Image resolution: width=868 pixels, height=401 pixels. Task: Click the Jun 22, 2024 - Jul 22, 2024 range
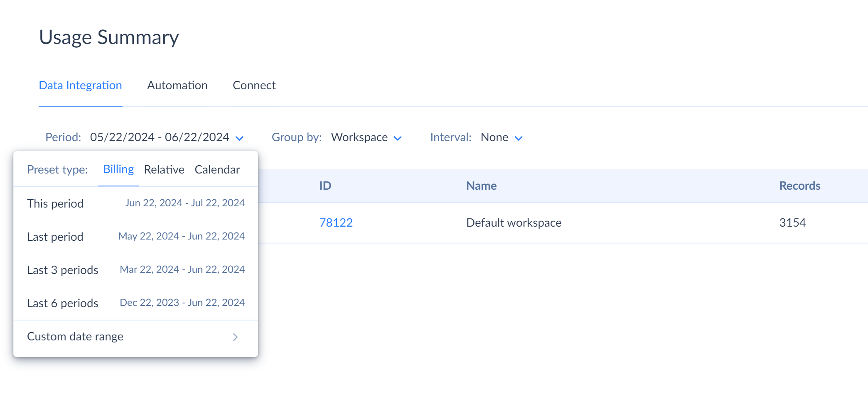point(185,203)
